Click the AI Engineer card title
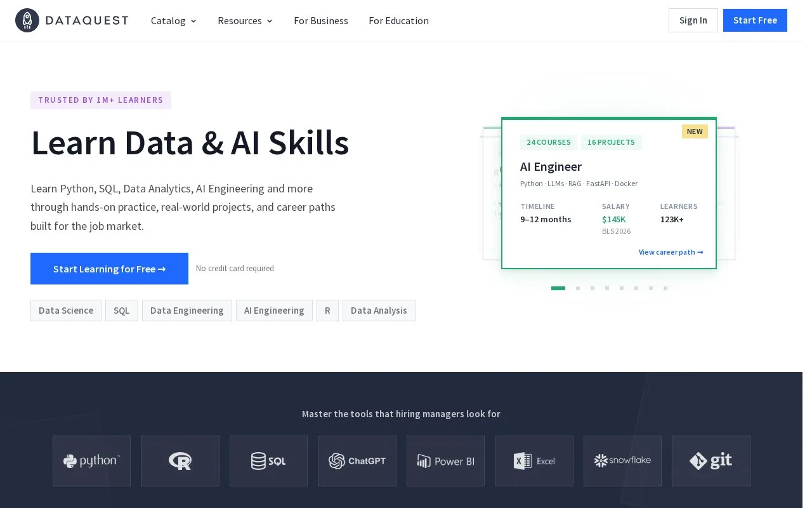The image size is (812, 508). [x=551, y=166]
